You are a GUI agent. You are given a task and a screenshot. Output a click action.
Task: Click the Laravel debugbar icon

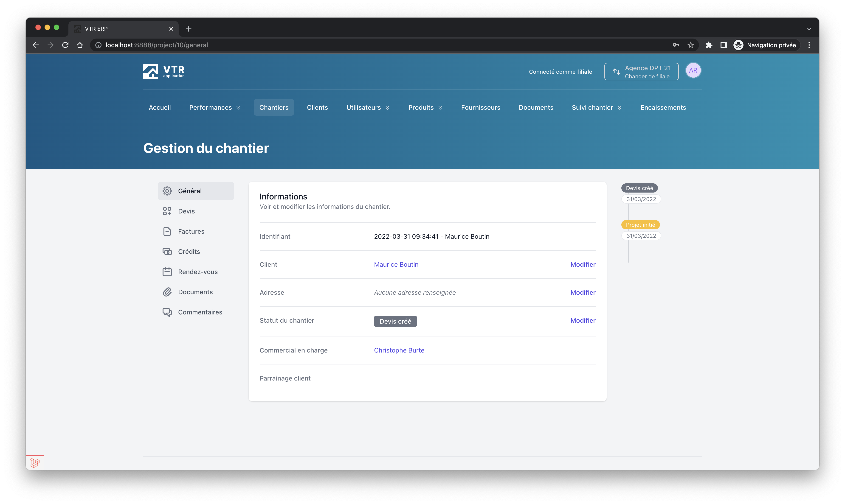click(35, 462)
